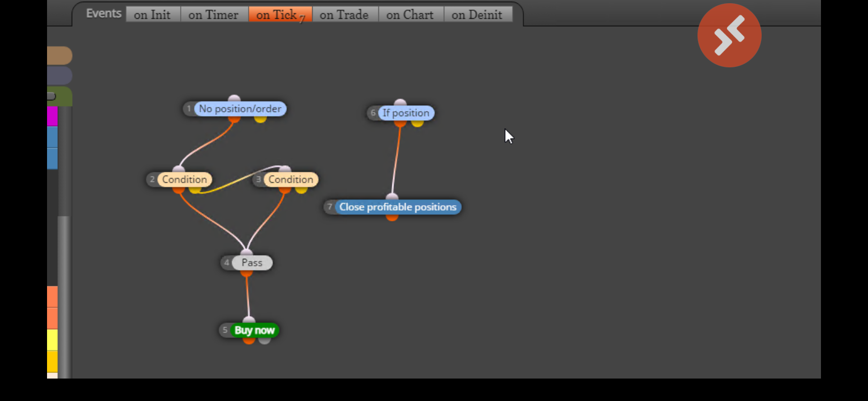This screenshot has height=401, width=868.
Task: Select the on Deinit tab
Action: click(477, 14)
